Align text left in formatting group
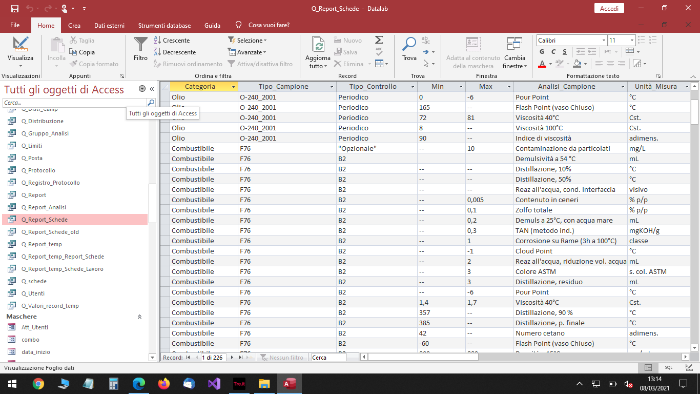Image resolution: width=700 pixels, height=394 pixels. coord(599,64)
